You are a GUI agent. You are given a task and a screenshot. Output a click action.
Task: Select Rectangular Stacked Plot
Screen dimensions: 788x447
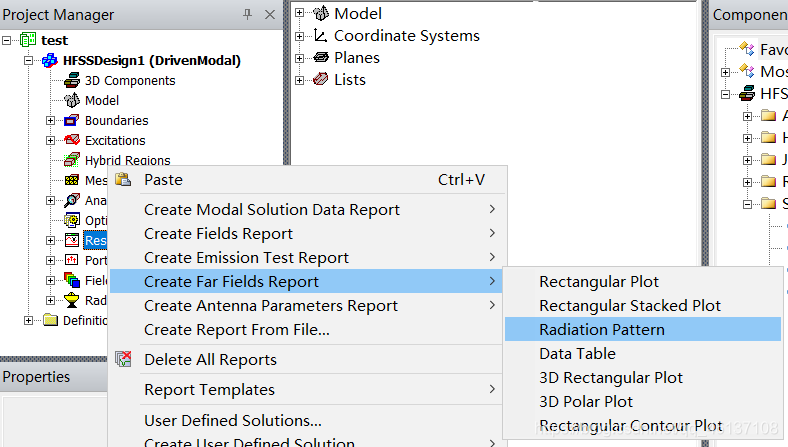pyautogui.click(x=643, y=305)
